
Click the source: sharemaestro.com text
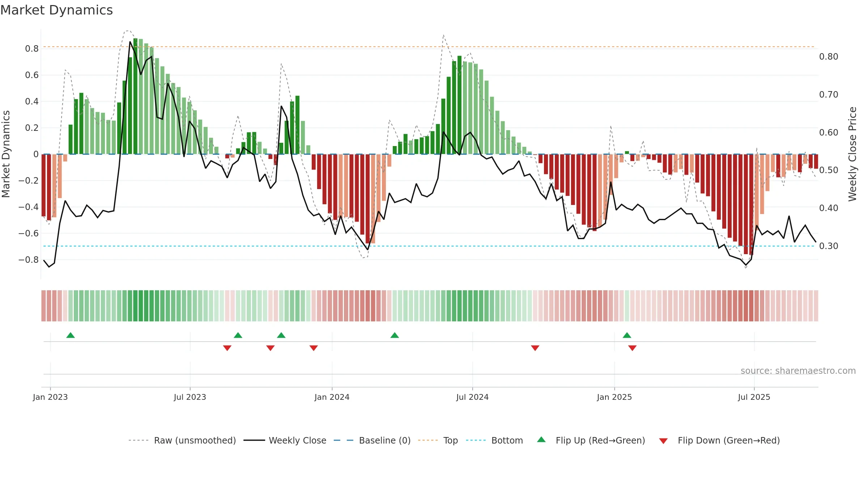[x=798, y=371]
